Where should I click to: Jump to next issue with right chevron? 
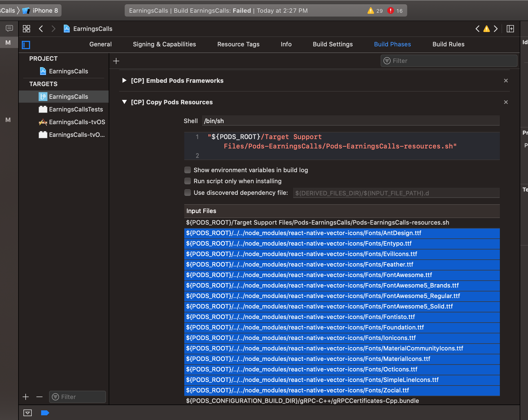point(496,29)
